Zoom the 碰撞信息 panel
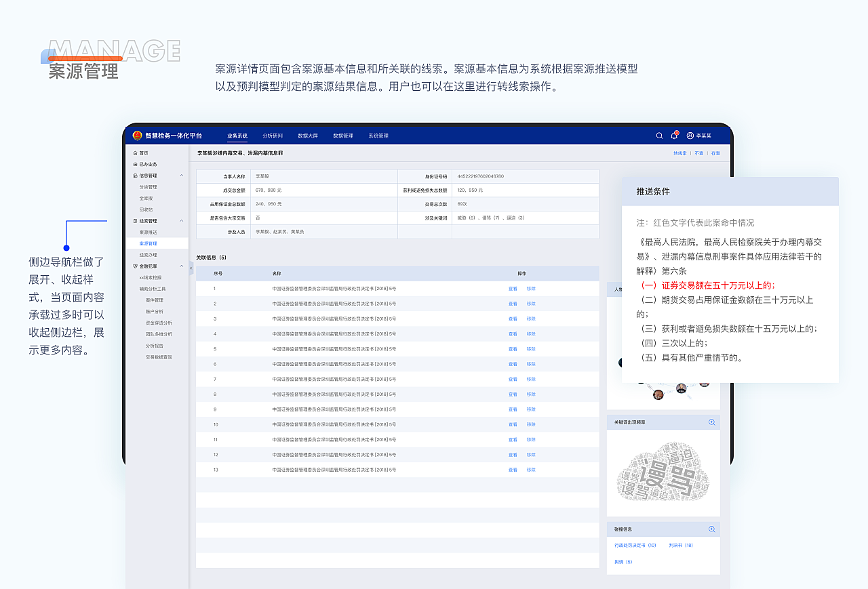868x589 pixels. 712,529
